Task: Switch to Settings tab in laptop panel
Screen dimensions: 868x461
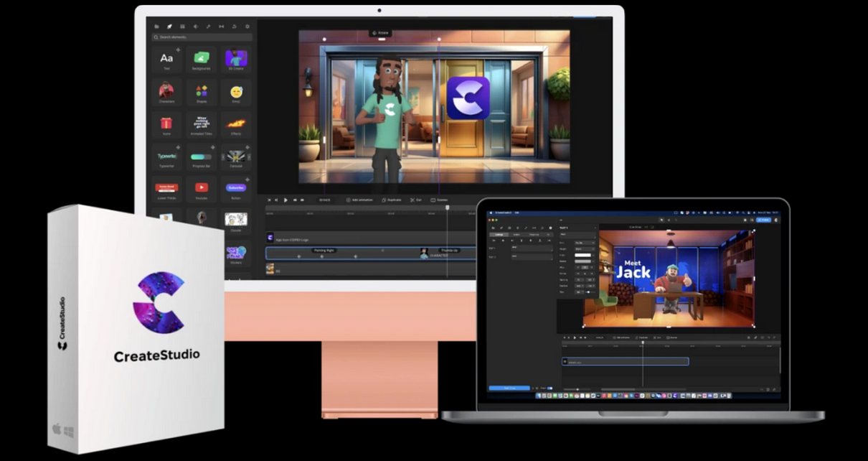Action: (499, 234)
